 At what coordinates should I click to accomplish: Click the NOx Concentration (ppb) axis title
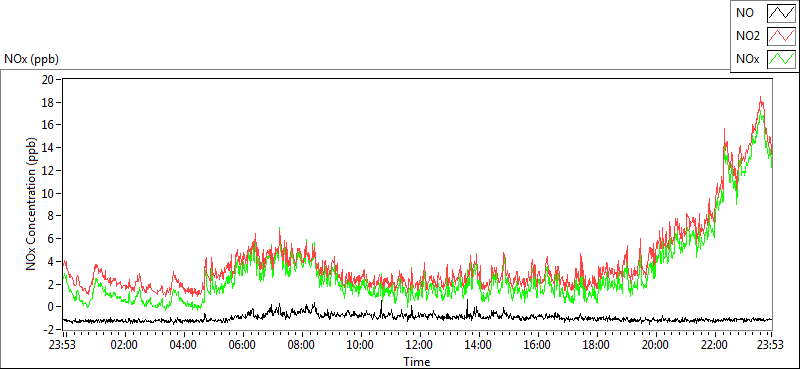click(x=32, y=204)
